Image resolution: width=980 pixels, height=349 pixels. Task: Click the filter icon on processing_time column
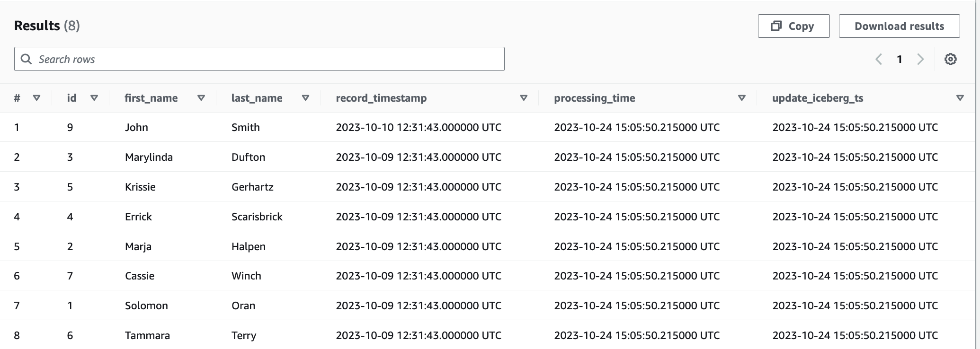click(x=742, y=98)
